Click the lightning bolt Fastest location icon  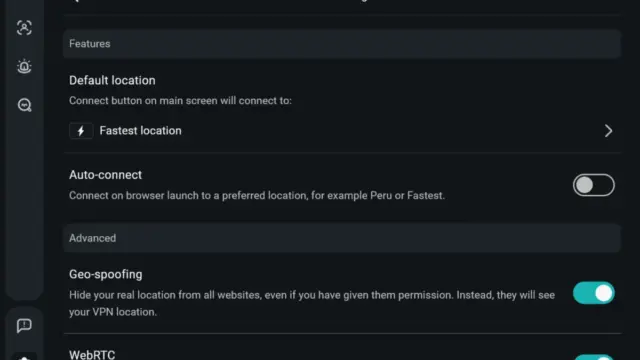pyautogui.click(x=81, y=131)
